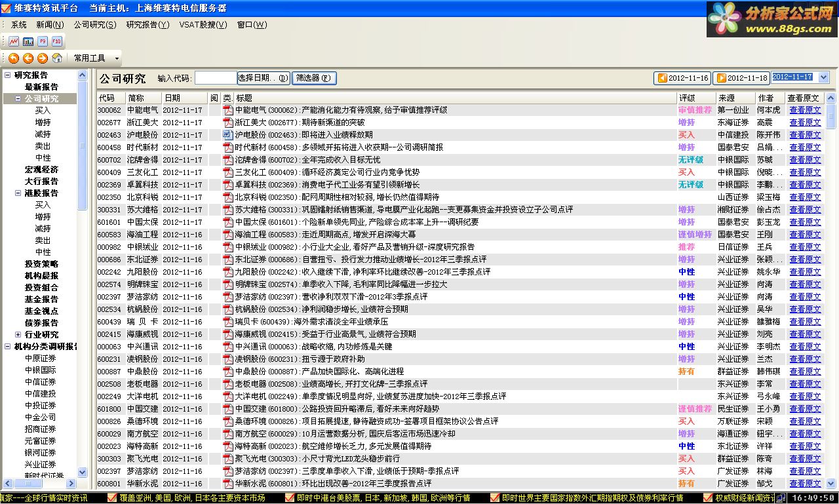839x504 pixels.
Task: Click the 来源 column header
Action: [x=735, y=98]
